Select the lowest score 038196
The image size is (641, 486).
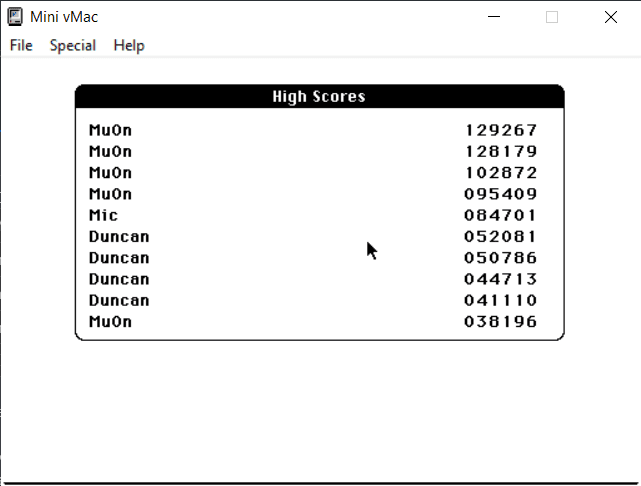[x=500, y=322]
